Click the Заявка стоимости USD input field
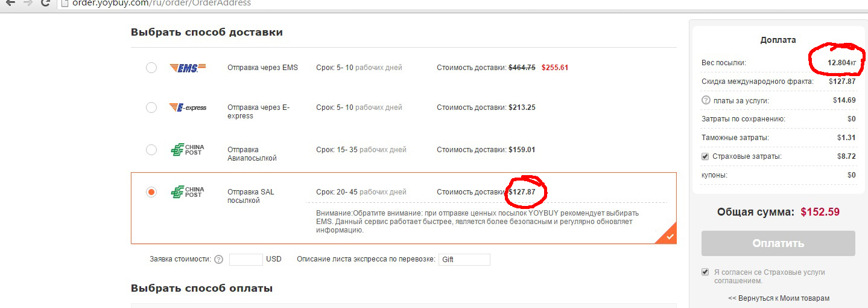 (246, 260)
